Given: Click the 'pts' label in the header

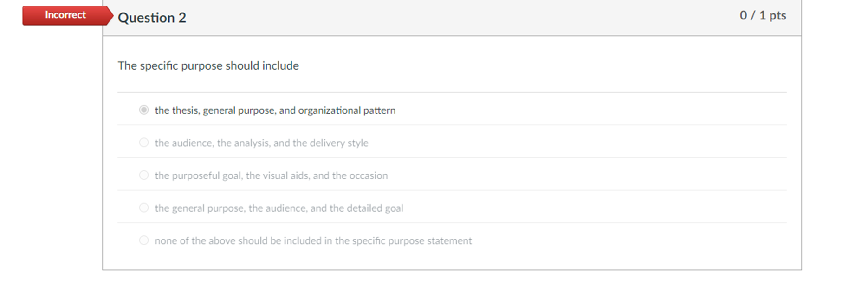Looking at the screenshot, I should (x=777, y=15).
